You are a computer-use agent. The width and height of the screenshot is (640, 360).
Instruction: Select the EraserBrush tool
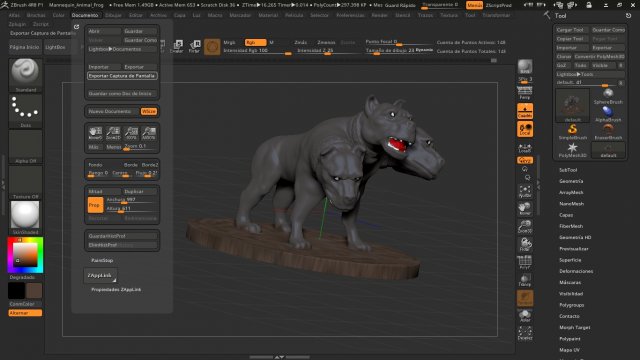(608, 132)
